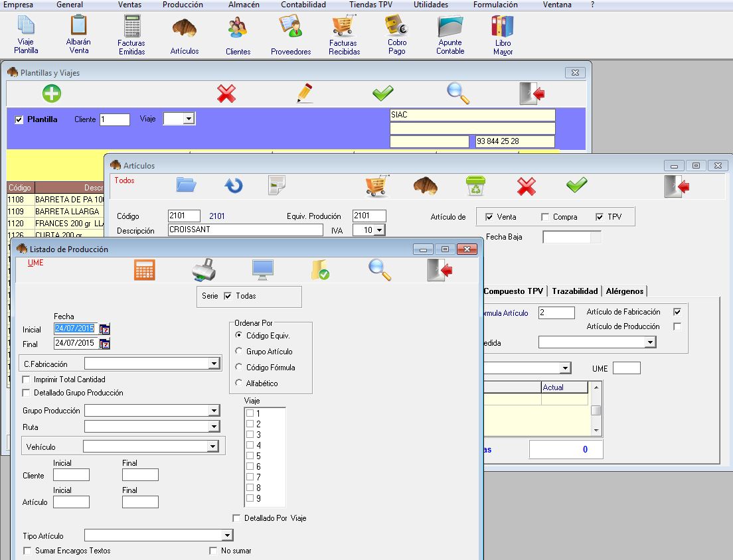Screen dimensions: 733x560
Task: Select the Grupo Artículo radio button
Action: tap(239, 352)
